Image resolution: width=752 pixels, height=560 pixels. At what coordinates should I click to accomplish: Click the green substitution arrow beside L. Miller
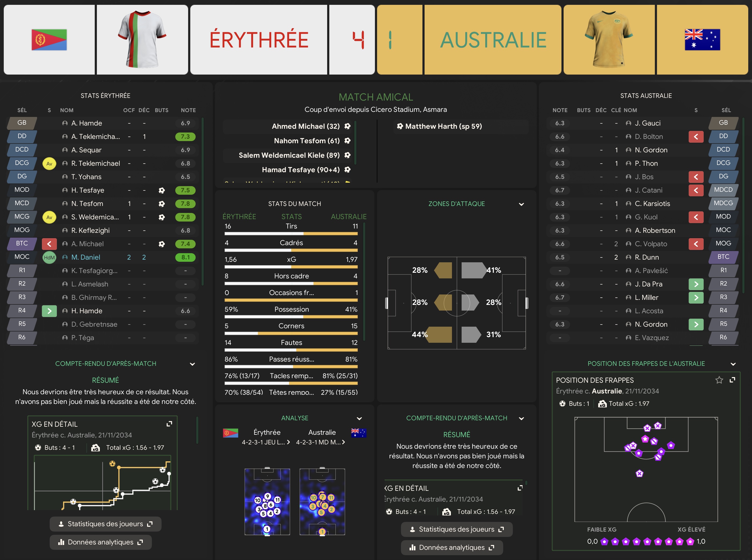pyautogui.click(x=696, y=298)
